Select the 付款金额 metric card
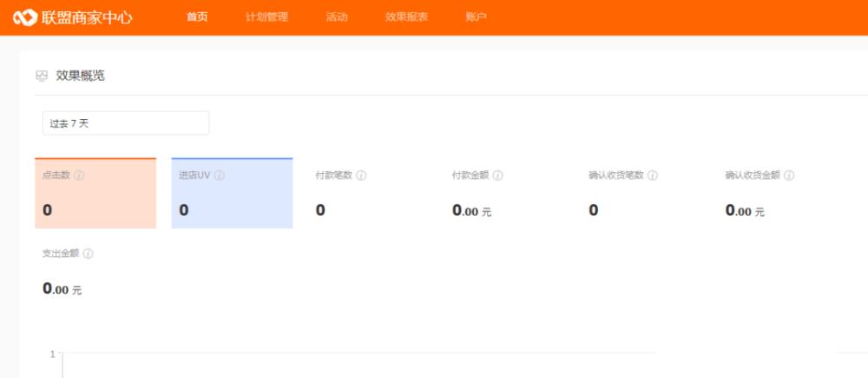868x378 pixels. coord(505,193)
